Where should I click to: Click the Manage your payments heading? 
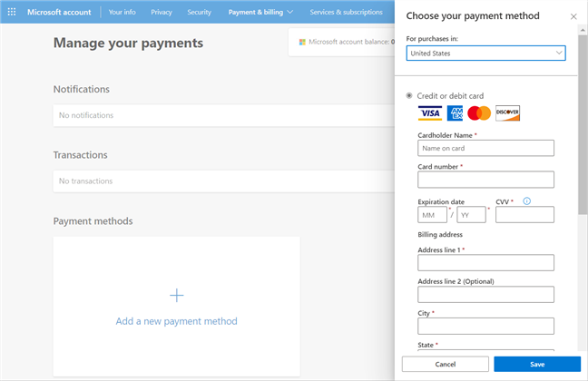tap(128, 44)
